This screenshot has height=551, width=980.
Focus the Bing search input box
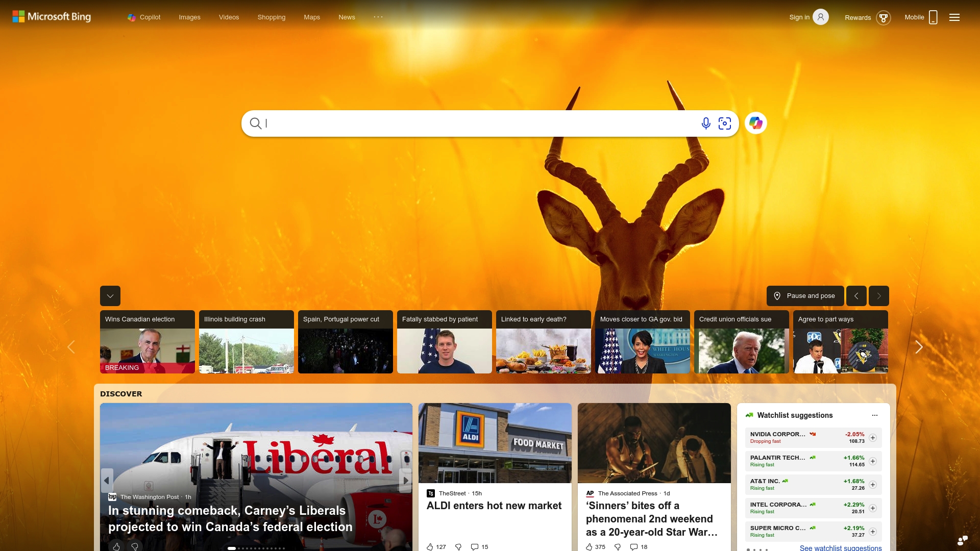point(480,123)
